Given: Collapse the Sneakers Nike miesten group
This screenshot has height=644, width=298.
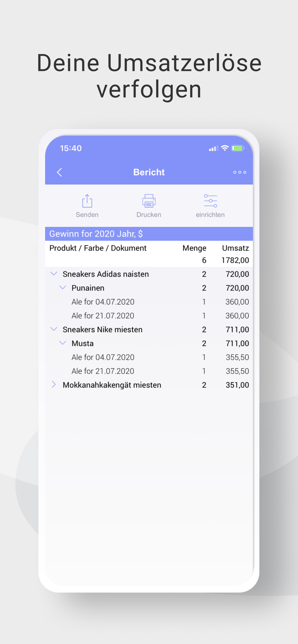Looking at the screenshot, I should pyautogui.click(x=54, y=329).
